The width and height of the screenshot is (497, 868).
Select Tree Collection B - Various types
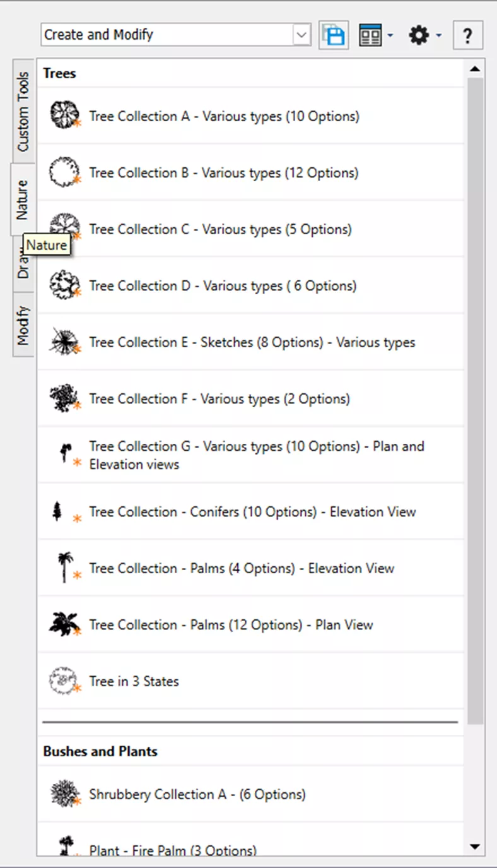tap(223, 173)
